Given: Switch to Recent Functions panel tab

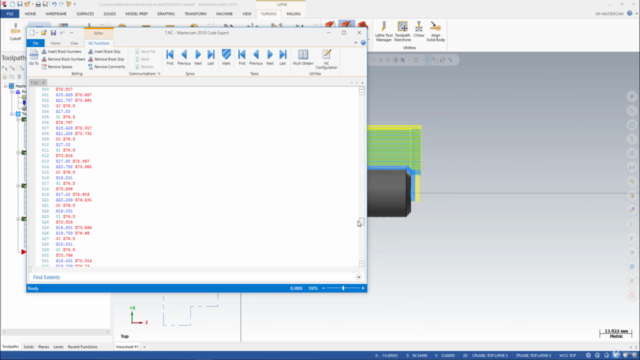Looking at the screenshot, I should 82,347.
